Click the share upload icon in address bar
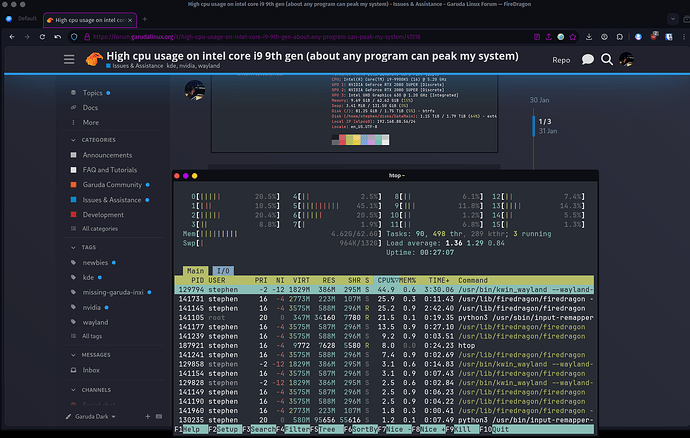The height and width of the screenshot is (438, 690). [x=549, y=37]
